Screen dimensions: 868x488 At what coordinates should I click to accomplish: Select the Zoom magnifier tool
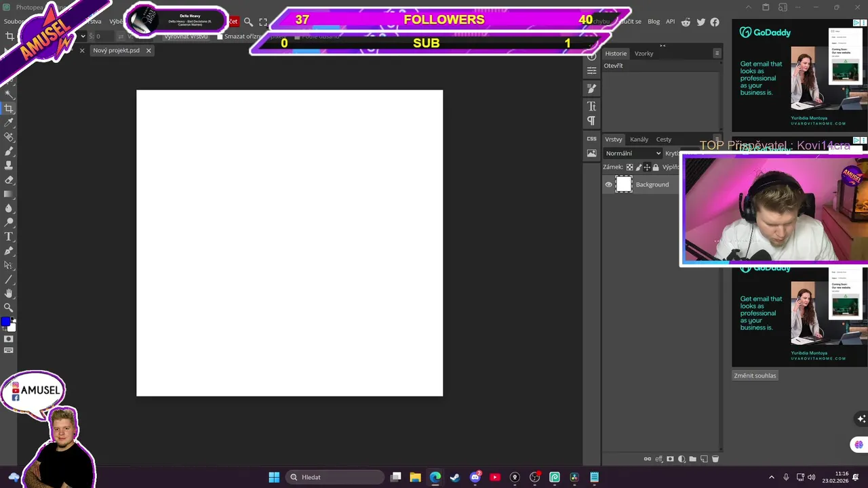point(9,308)
